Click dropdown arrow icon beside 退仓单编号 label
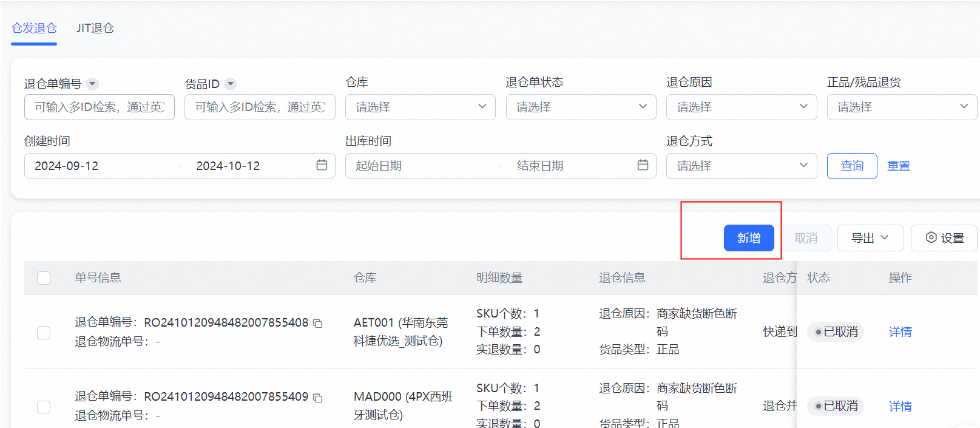Viewport: 980px width, 428px height. (92, 84)
